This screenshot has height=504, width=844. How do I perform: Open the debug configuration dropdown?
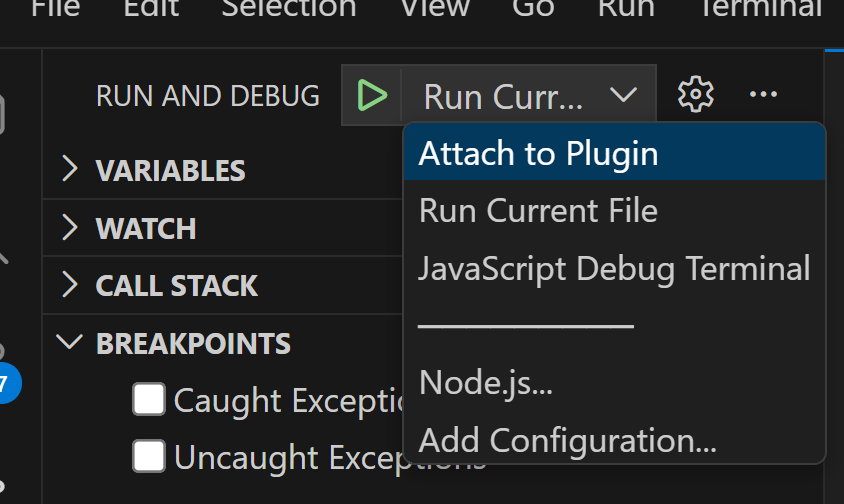(x=530, y=96)
